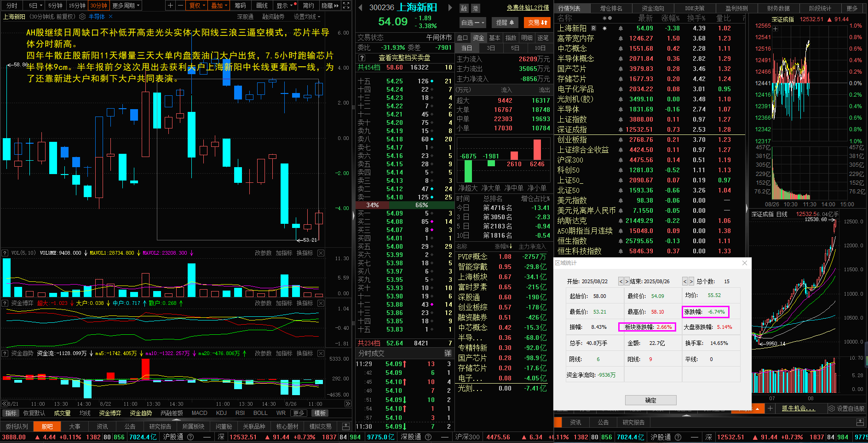The image size is (868, 443).
Task: Toggle 简约 simple mode
Action: coord(308,6)
